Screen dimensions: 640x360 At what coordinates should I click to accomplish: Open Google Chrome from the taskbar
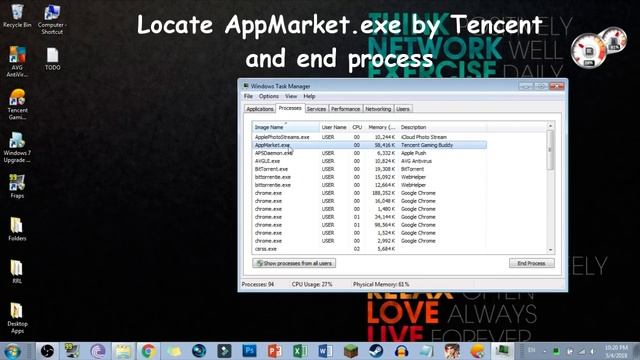(148, 351)
